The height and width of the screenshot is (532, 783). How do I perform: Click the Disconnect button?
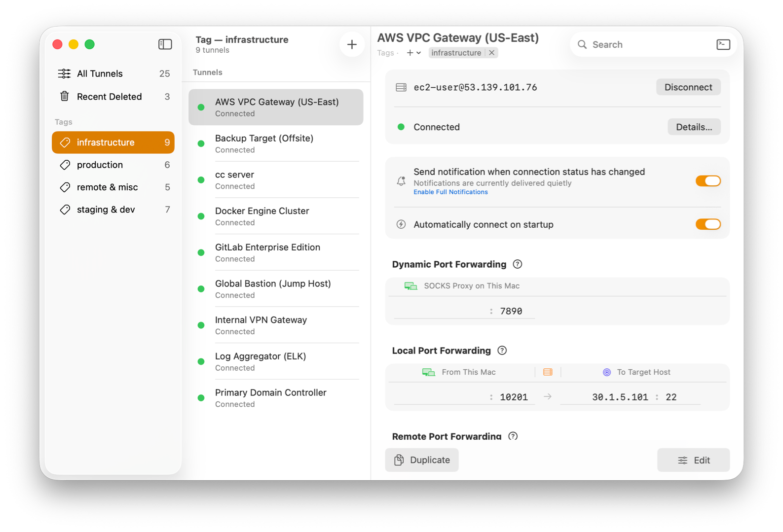pos(688,87)
